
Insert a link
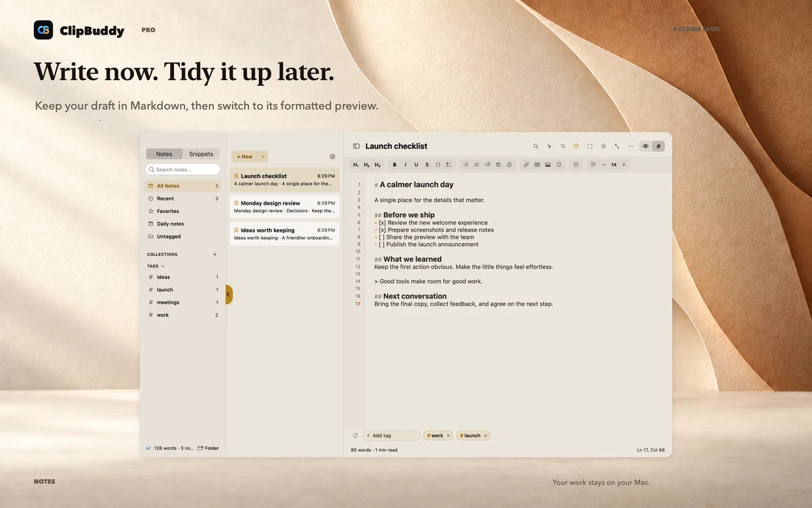(526, 165)
